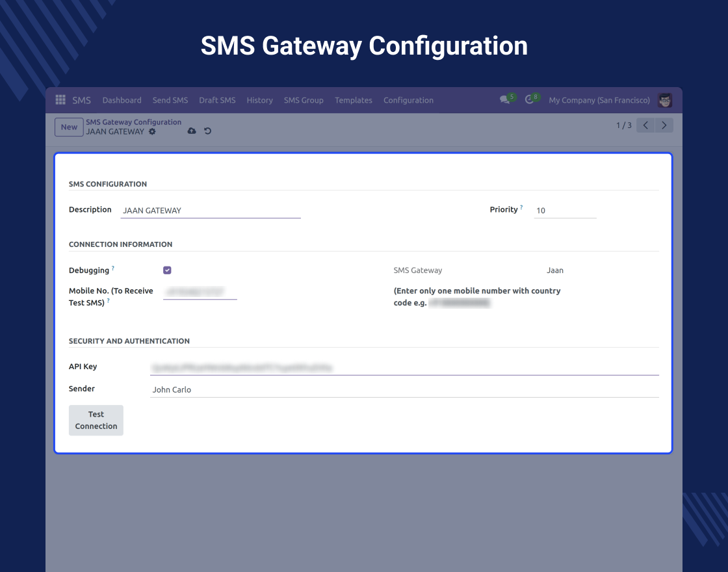
Task: Click the Sender field with John Carlo
Action: pyautogui.click(x=404, y=390)
